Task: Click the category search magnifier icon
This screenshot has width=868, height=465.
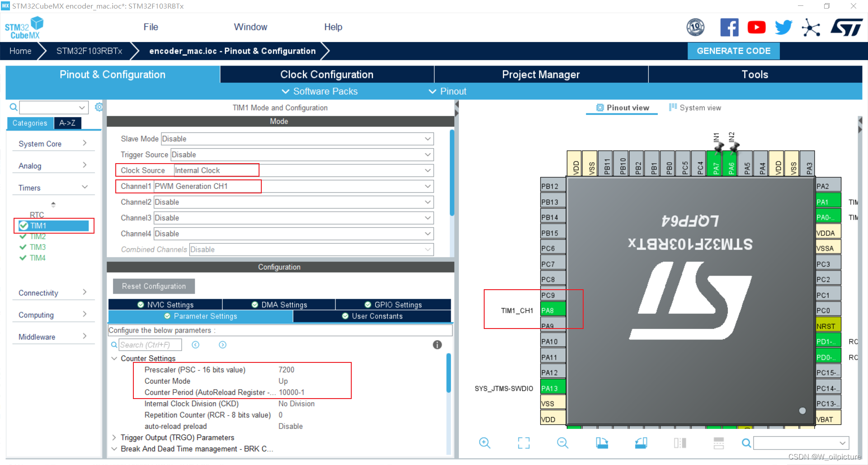Action: tap(14, 107)
